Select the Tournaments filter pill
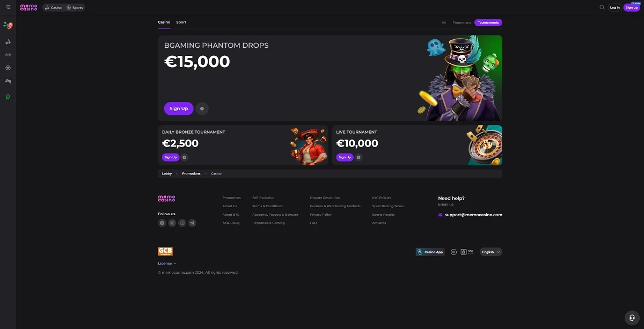 coord(488,23)
